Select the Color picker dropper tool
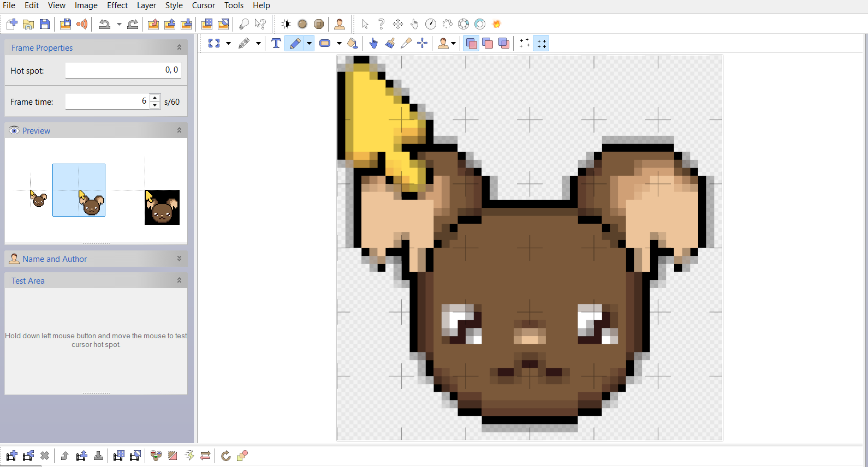This screenshot has height=467, width=868. click(x=406, y=44)
